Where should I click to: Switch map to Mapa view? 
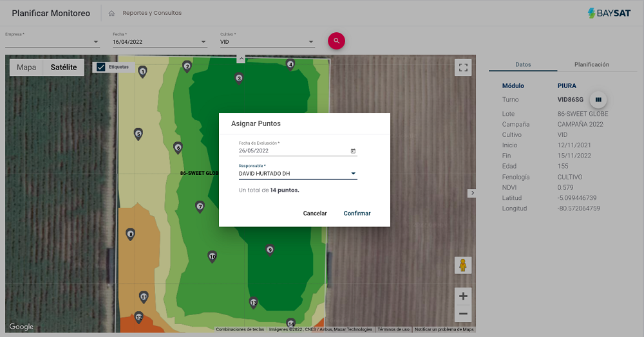pyautogui.click(x=26, y=68)
